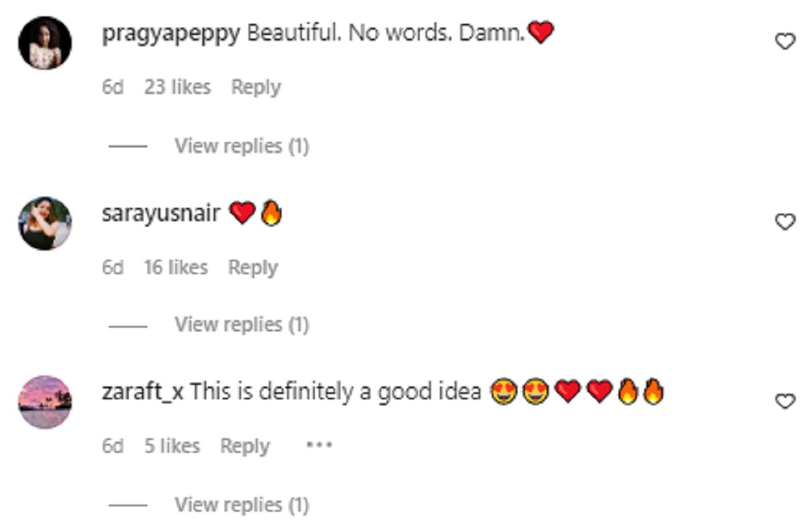Viewport: 812px width, 521px height.
Task: View the 16 likes on sarayusnair's comment
Action: pos(176,267)
